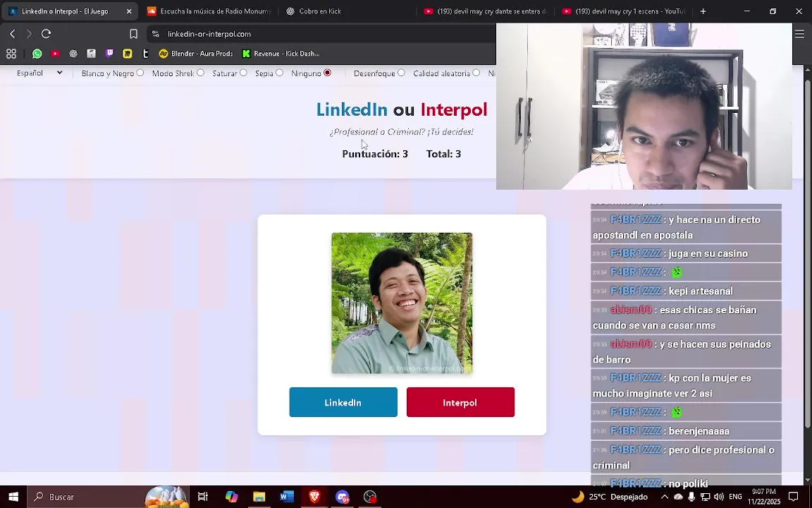Close the LinkedIn o Interpol tab
The image size is (812, 508).
(129, 11)
